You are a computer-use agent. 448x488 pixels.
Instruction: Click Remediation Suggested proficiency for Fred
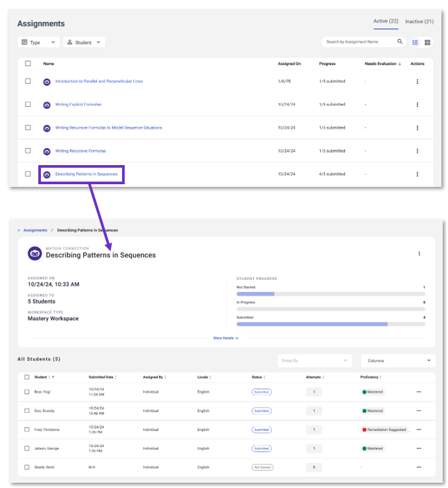[384, 430]
